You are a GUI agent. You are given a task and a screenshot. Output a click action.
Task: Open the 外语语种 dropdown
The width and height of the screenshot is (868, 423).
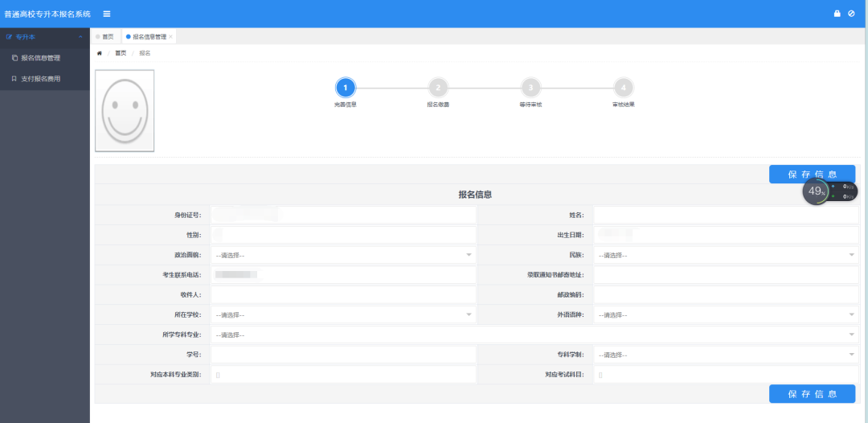pos(727,314)
